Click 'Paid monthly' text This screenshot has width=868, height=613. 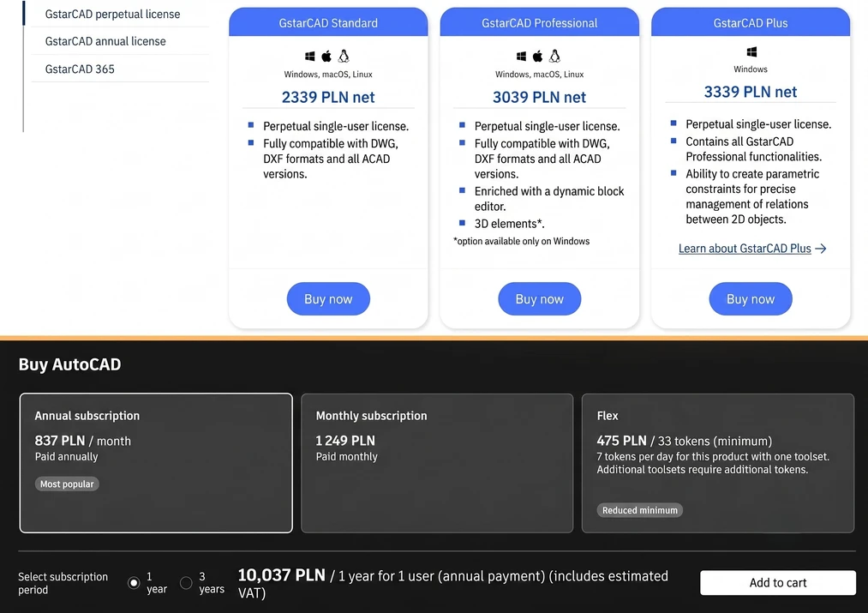click(346, 457)
